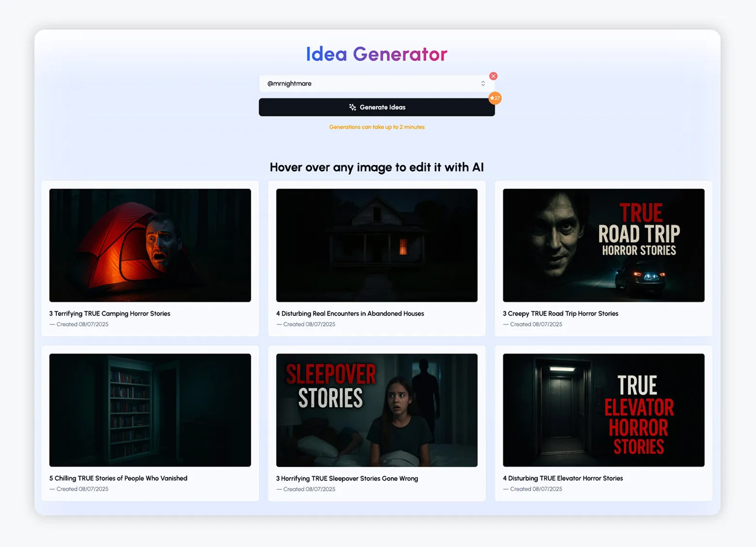Click the 'Generations can take up to 2 minutes' notice
This screenshot has height=547, width=756.
point(377,127)
